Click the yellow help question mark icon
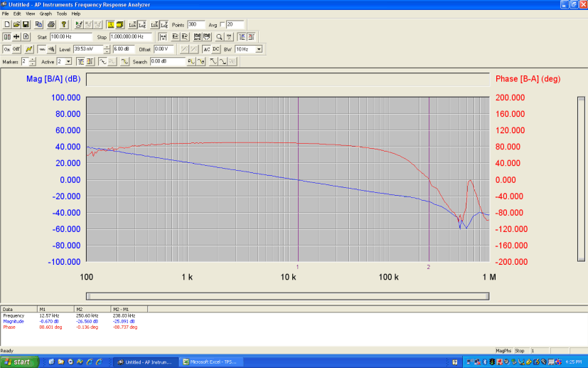This screenshot has width=588, height=368. click(x=63, y=24)
